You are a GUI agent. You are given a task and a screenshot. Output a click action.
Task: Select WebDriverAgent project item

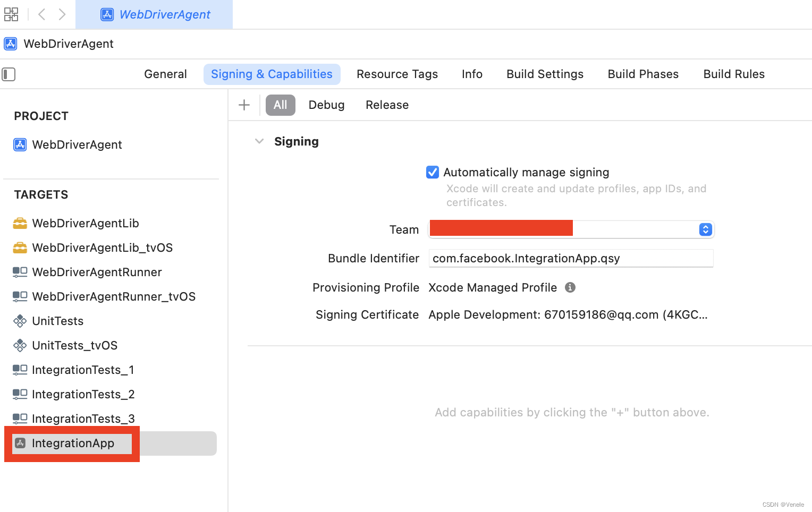point(77,145)
